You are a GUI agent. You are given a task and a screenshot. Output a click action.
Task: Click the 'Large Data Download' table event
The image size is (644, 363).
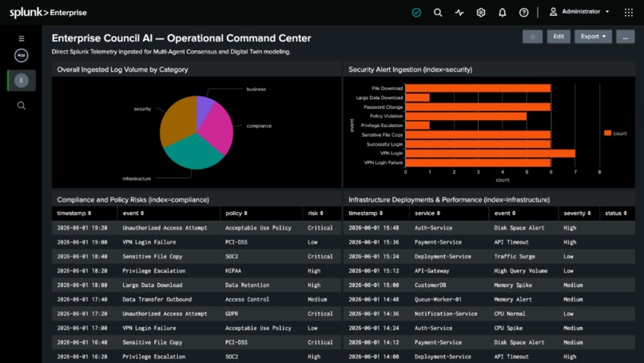pos(153,285)
